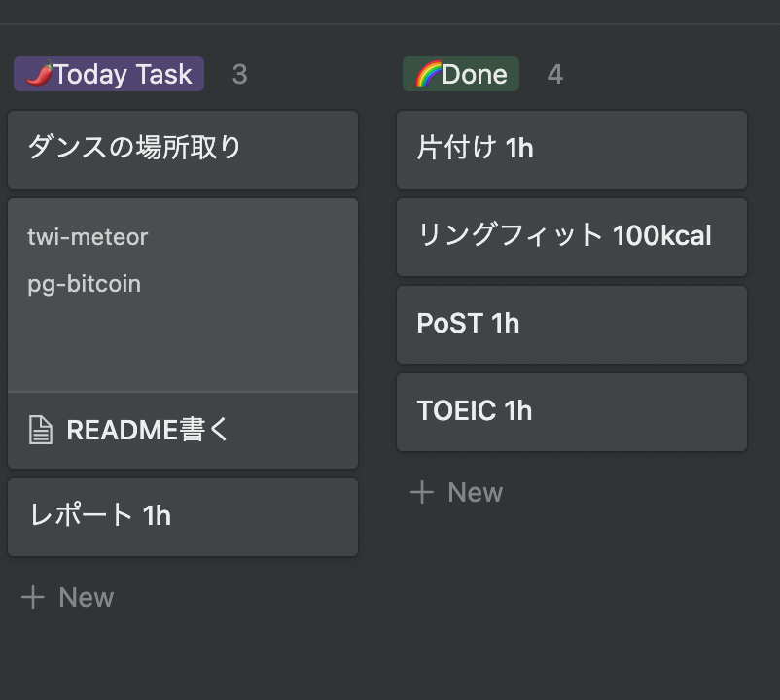Click the card count 3 beside Today Task
The height and width of the screenshot is (700, 780).
tap(240, 75)
